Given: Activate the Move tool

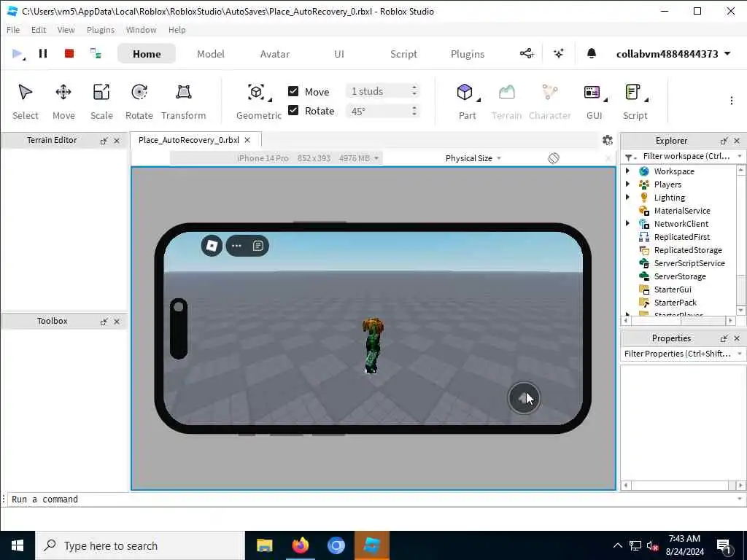Looking at the screenshot, I should click(x=63, y=102).
